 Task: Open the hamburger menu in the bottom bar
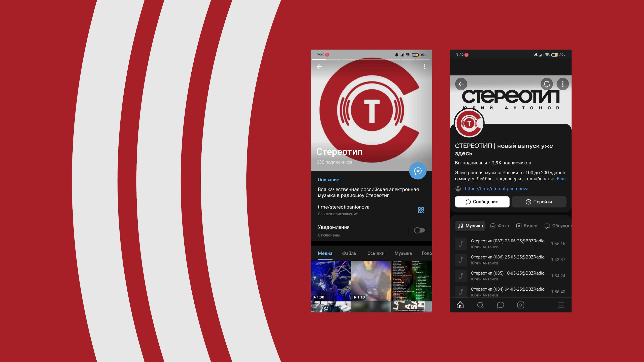tap(561, 305)
